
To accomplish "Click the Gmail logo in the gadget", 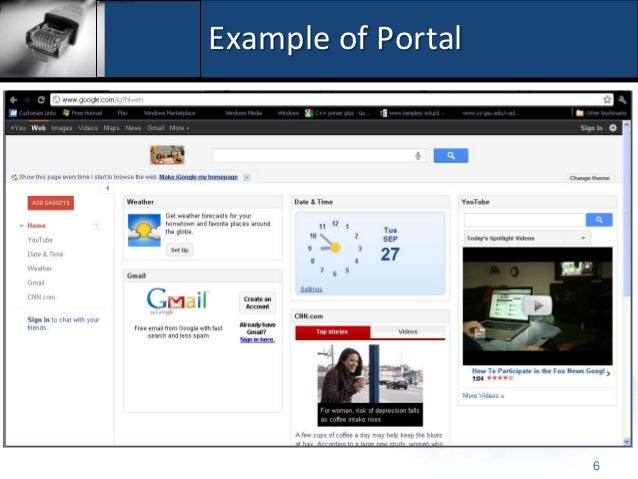I will [x=177, y=301].
